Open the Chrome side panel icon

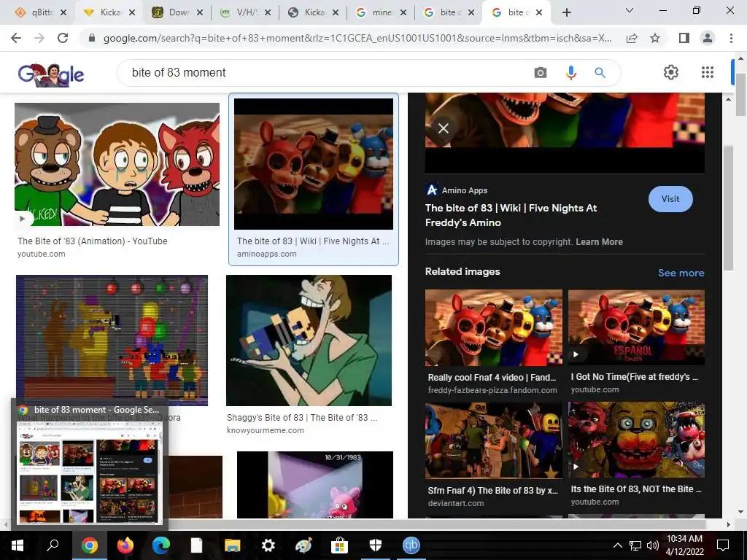pyautogui.click(x=684, y=38)
